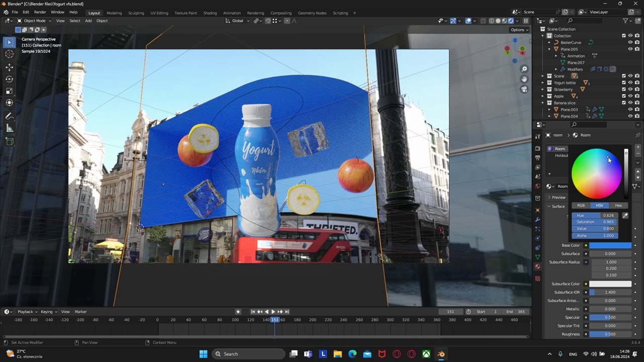Viewport: 644px width, 362px height.
Task: Uncheck the Yogurt bottle collection checkbox
Action: pyautogui.click(x=624, y=82)
